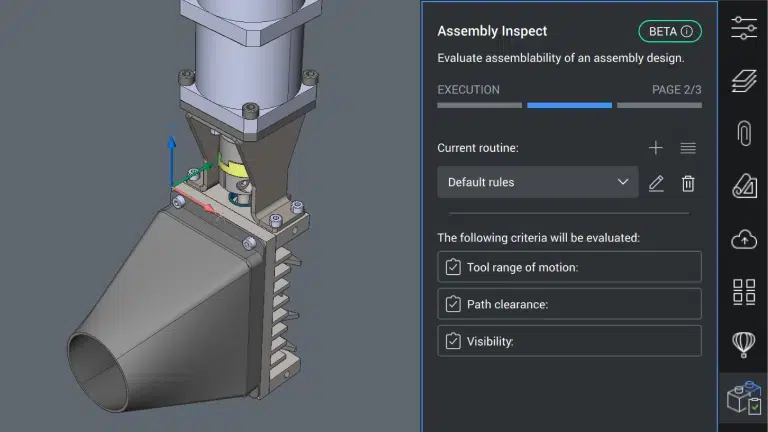Image resolution: width=768 pixels, height=432 pixels.
Task: Click the first progress step segment
Action: pyautogui.click(x=479, y=104)
